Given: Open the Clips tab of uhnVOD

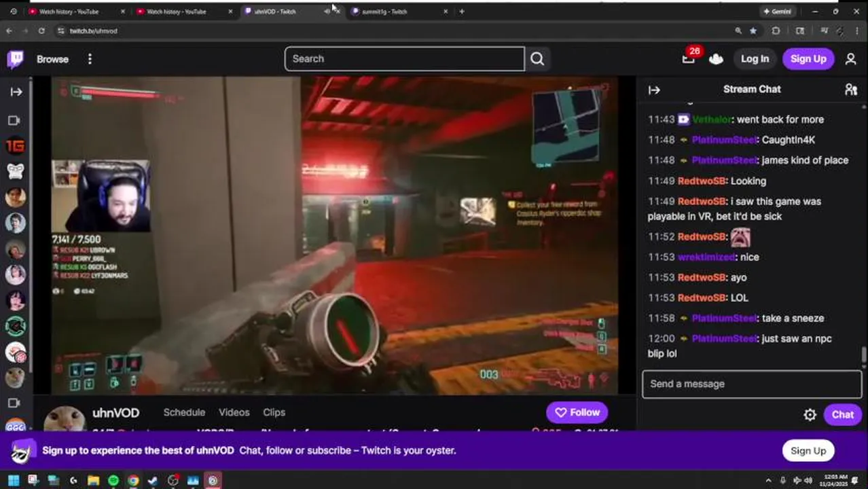Looking at the screenshot, I should coord(274,412).
